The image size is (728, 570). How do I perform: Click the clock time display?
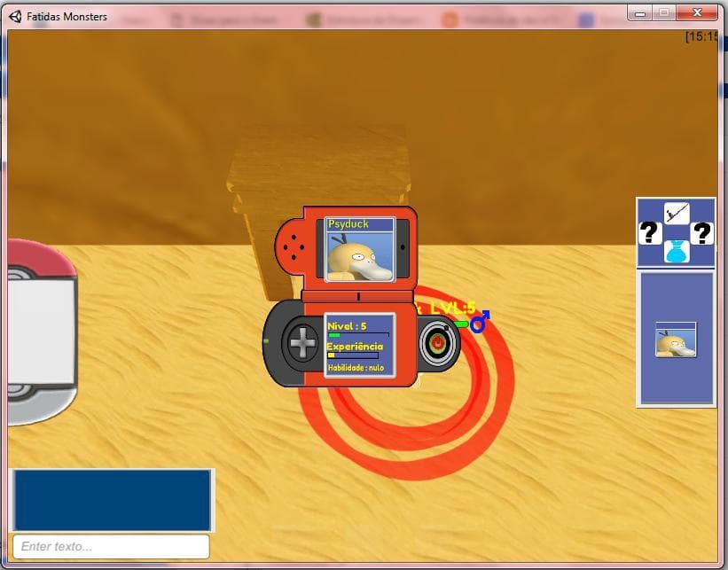coord(701,36)
